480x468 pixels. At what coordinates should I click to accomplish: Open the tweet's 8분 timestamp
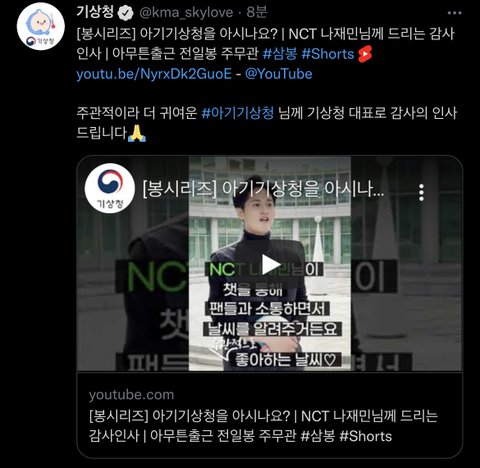(257, 12)
